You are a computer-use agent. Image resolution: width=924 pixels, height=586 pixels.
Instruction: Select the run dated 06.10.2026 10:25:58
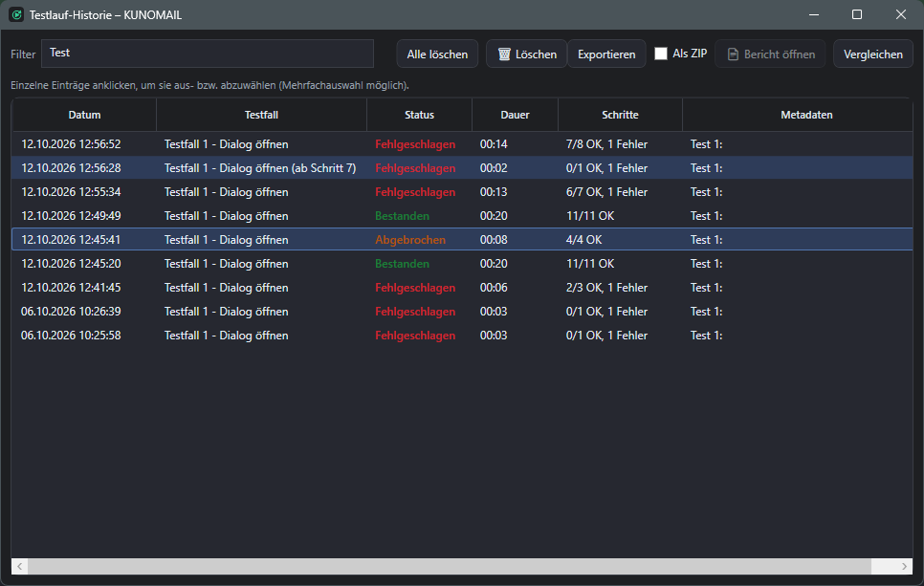tap(462, 336)
